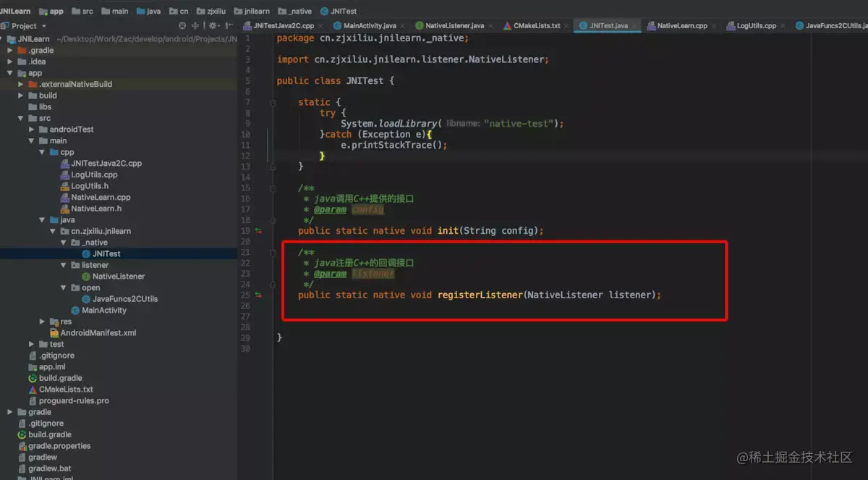Click the JNITest class breadcrumb
This screenshot has height=480, width=868.
coord(339,11)
